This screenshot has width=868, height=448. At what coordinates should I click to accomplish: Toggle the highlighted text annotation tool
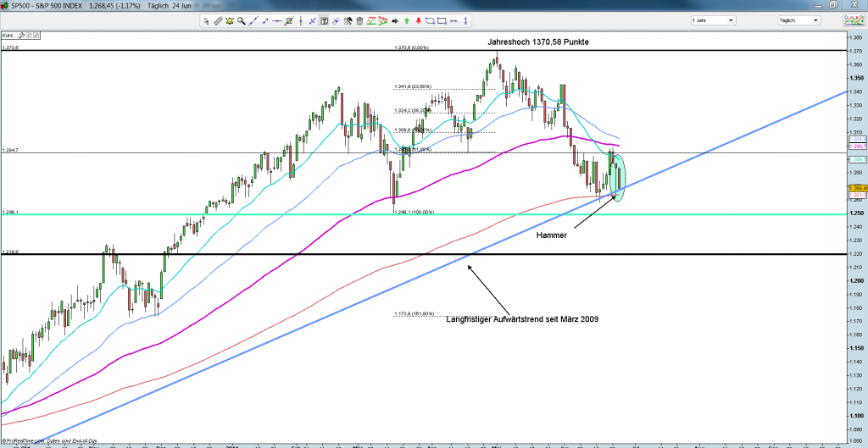(324, 20)
